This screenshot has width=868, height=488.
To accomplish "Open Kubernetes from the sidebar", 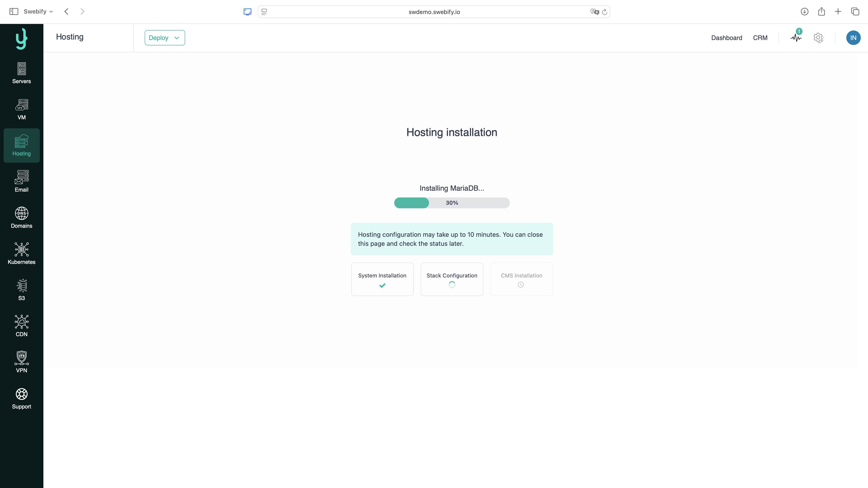I will 21,253.
